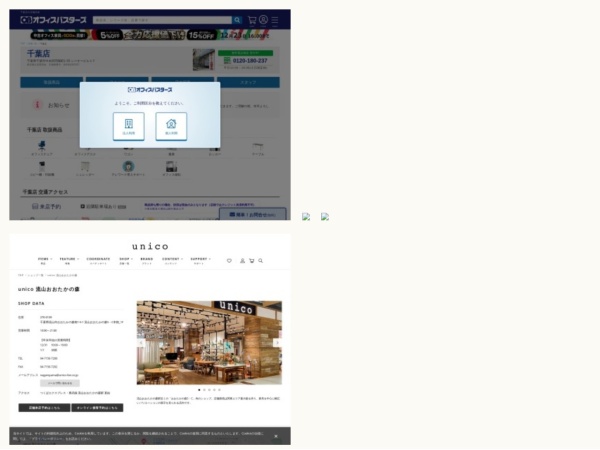Open the hamburger menu in オフィスバスターズ header
600x450 pixels.
(x=275, y=20)
